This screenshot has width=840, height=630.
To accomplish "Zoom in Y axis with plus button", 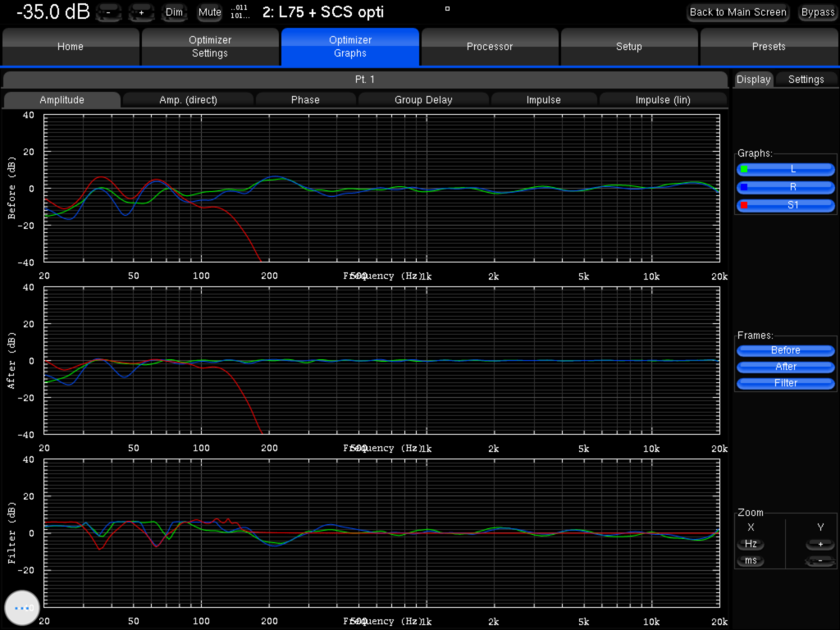I will coord(820,545).
